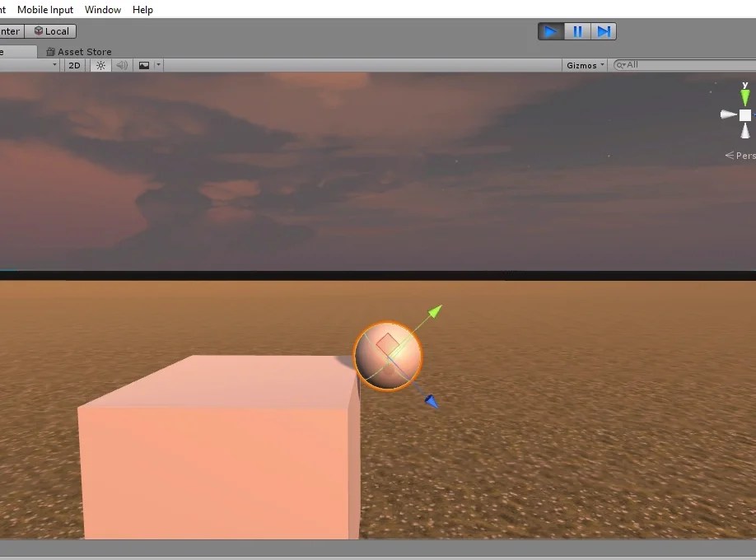
Task: Open the Help menu
Action: click(142, 9)
